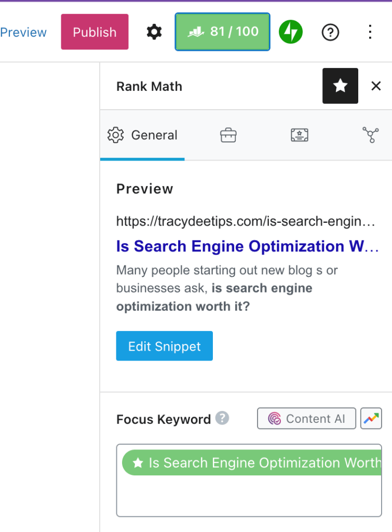392x532 pixels.
Task: Check SEO analysis via the 81/100 score indicator
Action: [222, 32]
